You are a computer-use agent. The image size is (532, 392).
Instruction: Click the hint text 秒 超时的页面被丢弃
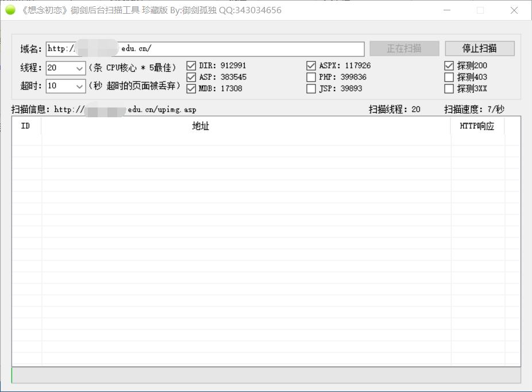click(x=134, y=86)
